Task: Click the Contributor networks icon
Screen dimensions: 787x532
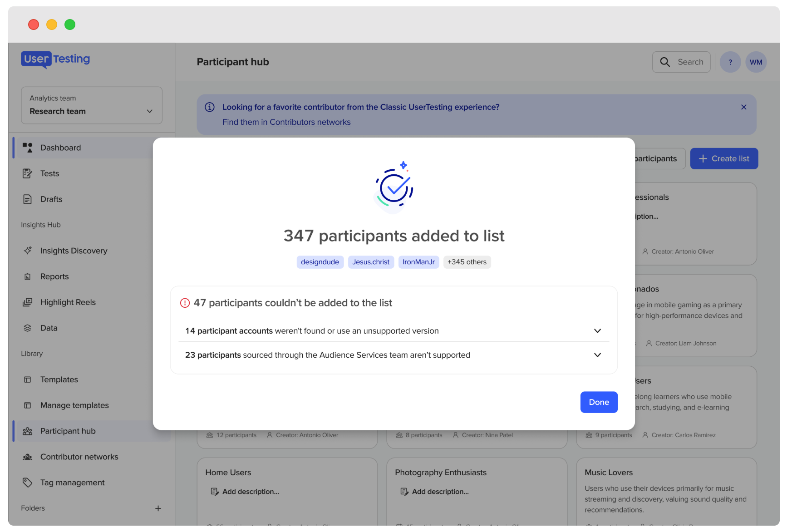Action: coord(27,457)
